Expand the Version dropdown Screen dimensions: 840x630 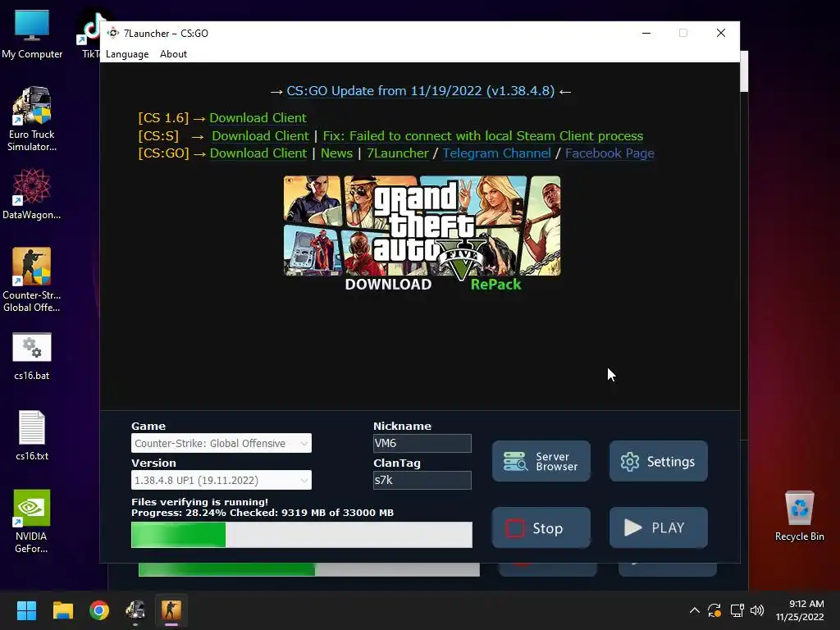[221, 480]
